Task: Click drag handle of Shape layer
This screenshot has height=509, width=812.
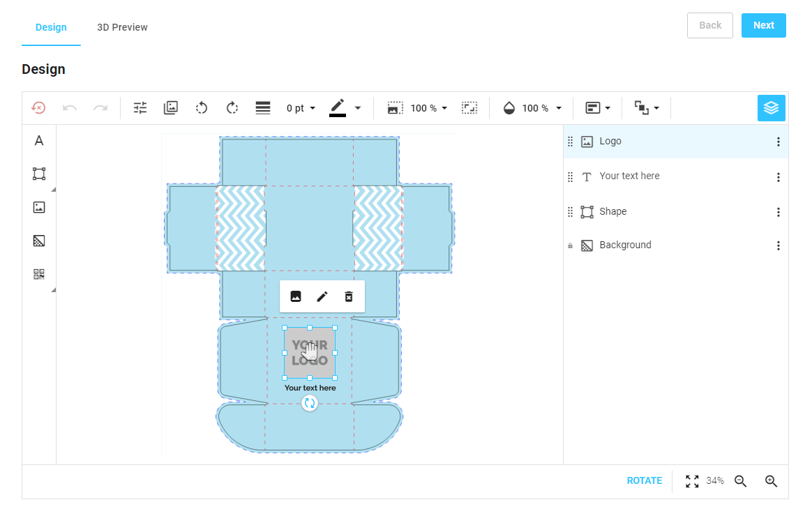Action: tap(570, 212)
